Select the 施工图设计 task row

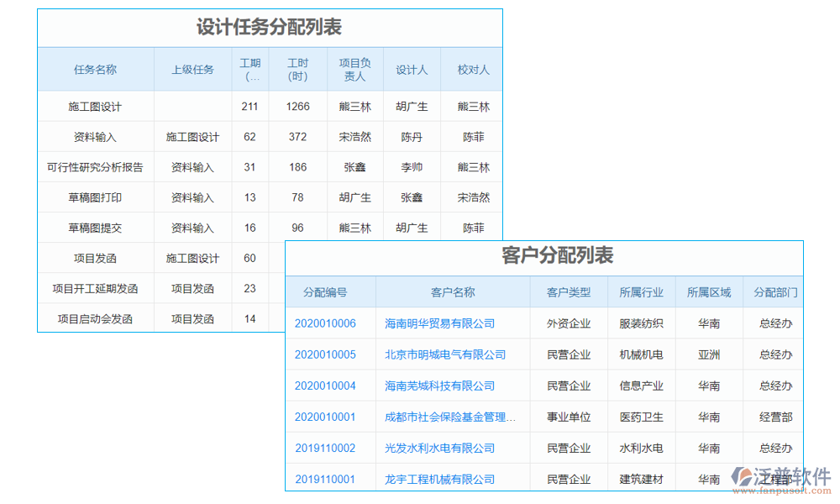pos(94,107)
